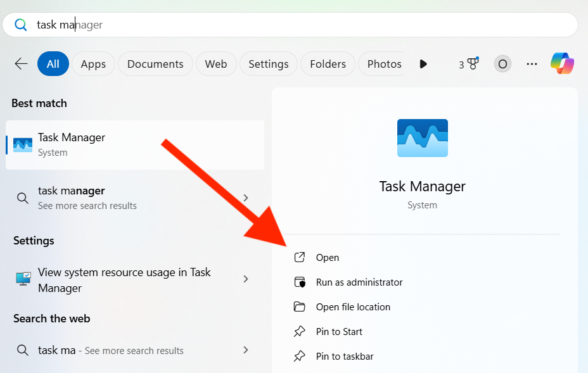Click the Open action's launch icon
The width and height of the screenshot is (588, 373).
pyautogui.click(x=299, y=257)
